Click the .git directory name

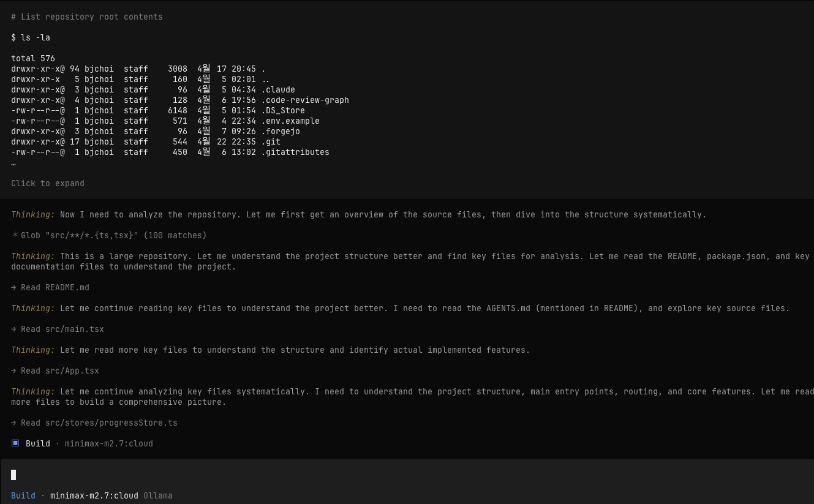[x=271, y=141]
